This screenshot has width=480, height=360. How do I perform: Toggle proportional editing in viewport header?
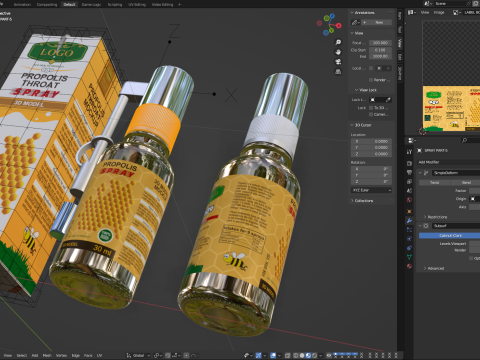coord(187,355)
